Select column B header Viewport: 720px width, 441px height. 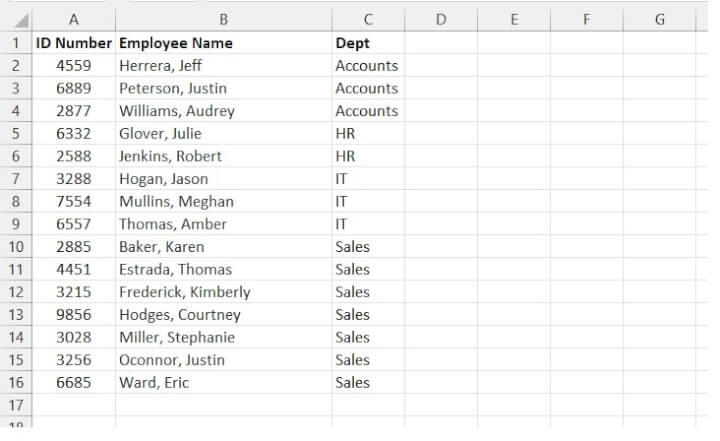[x=223, y=19]
